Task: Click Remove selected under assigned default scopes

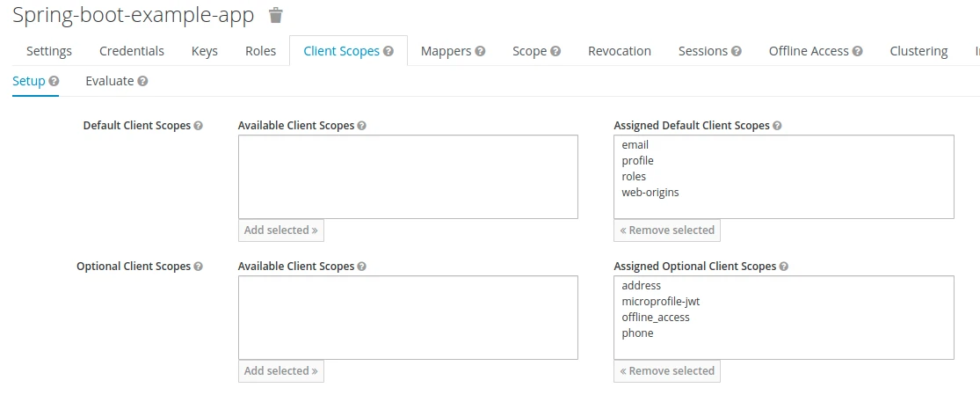Action: click(667, 230)
